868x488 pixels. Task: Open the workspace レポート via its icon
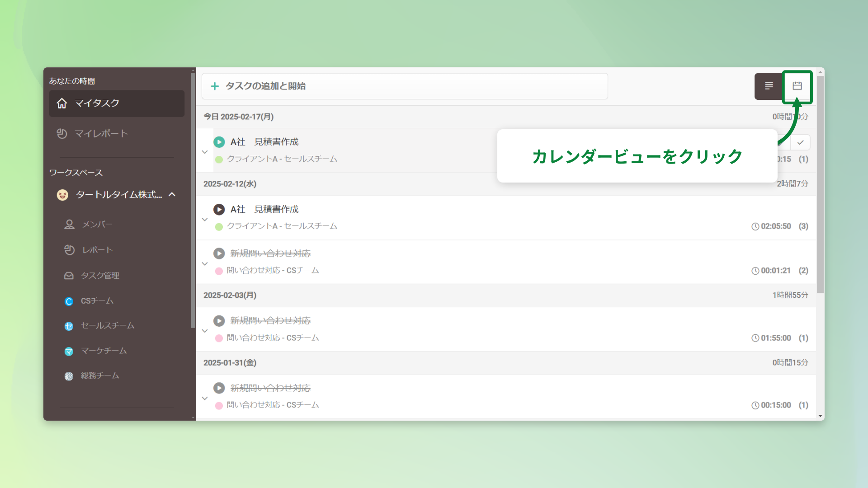point(69,250)
